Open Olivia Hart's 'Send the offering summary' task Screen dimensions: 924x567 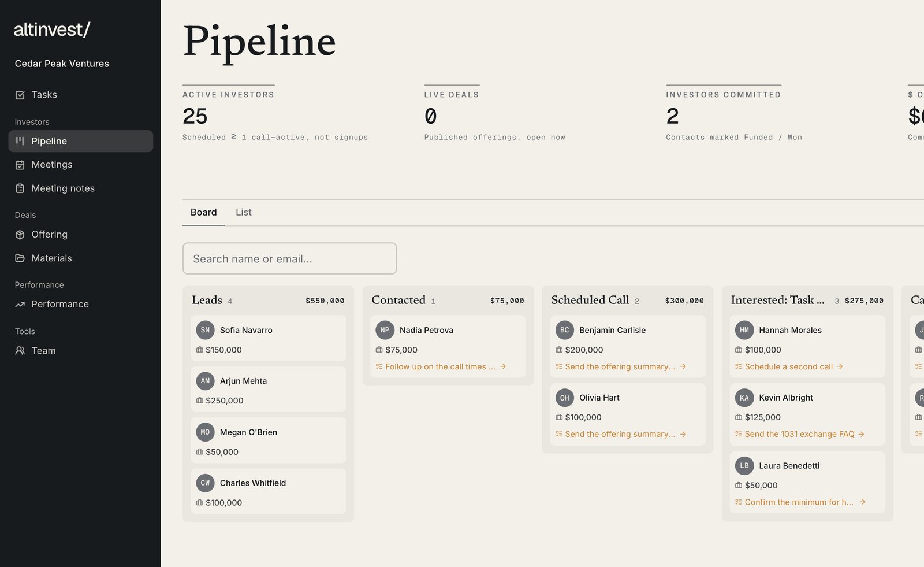pyautogui.click(x=621, y=434)
